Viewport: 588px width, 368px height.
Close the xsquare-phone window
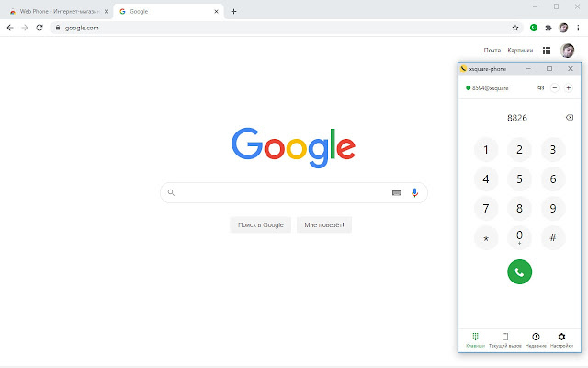click(571, 69)
